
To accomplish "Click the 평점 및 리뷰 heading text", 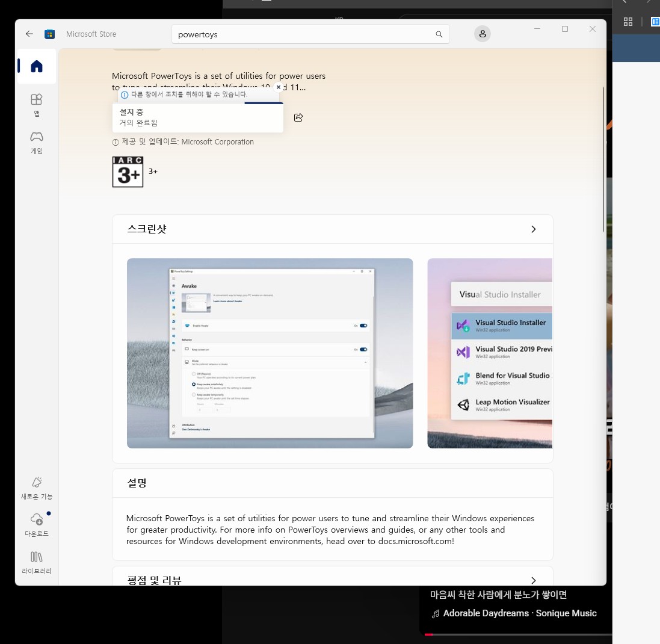I will (x=154, y=580).
